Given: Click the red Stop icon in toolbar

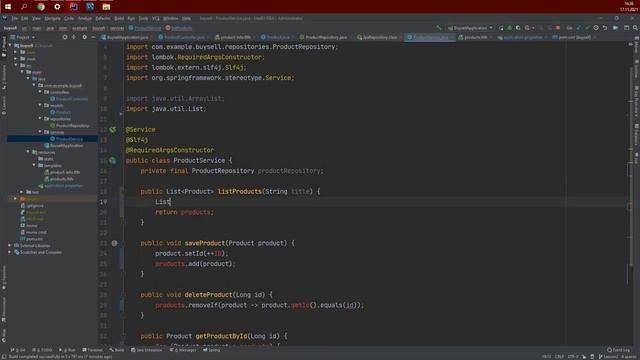Looking at the screenshot, I should (x=558, y=28).
